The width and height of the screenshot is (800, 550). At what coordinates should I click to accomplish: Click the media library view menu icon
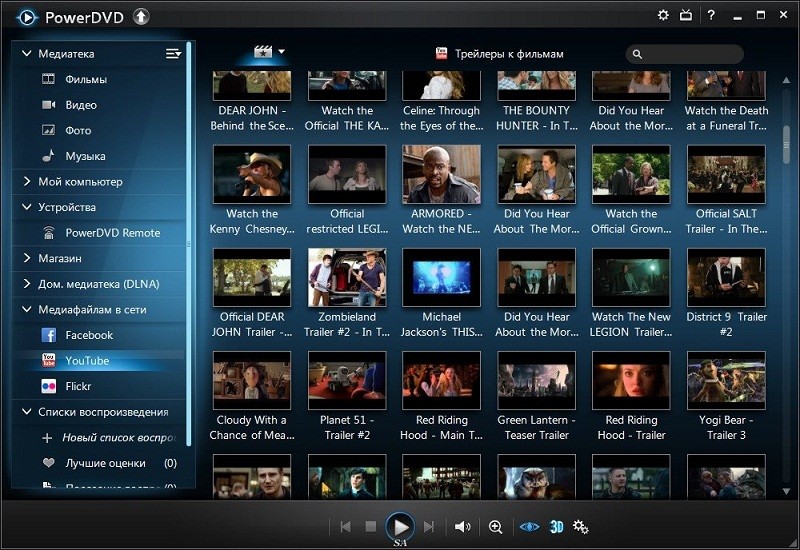click(x=173, y=54)
